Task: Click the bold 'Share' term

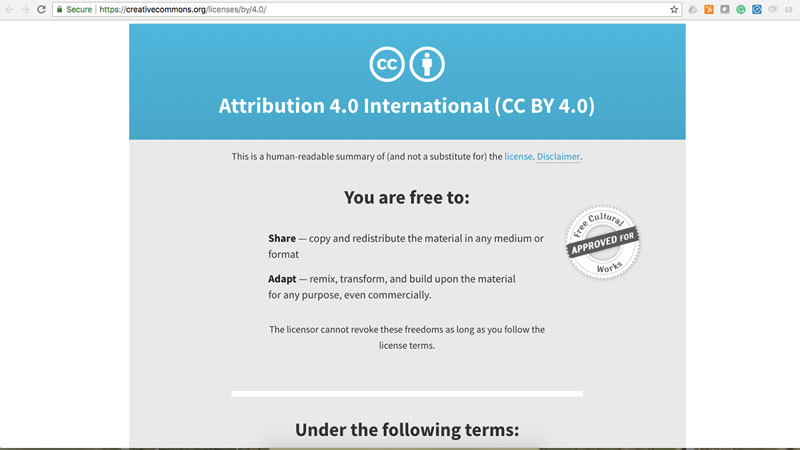Action: click(282, 238)
